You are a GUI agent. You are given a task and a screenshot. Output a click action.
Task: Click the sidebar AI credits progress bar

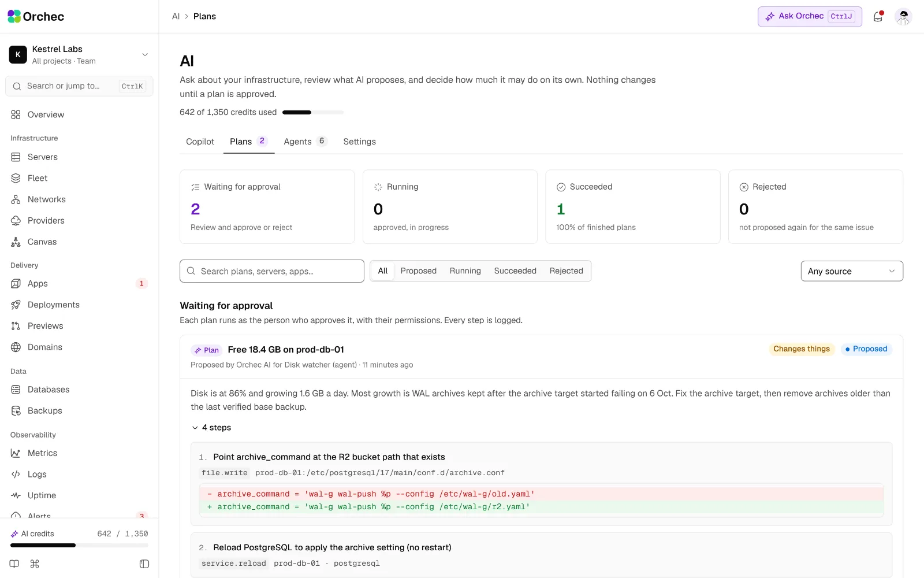[79, 545]
